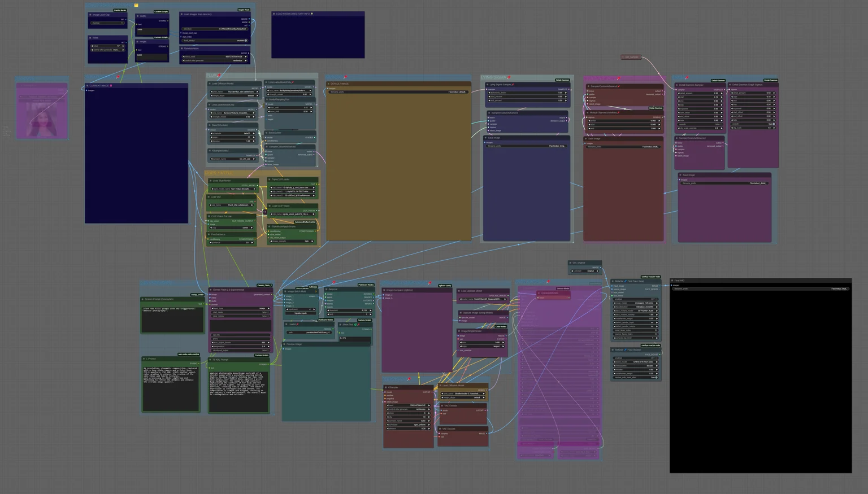Open the vae_name dropdown in Load VAE
Screen dimensions: 868x494
click(x=232, y=205)
